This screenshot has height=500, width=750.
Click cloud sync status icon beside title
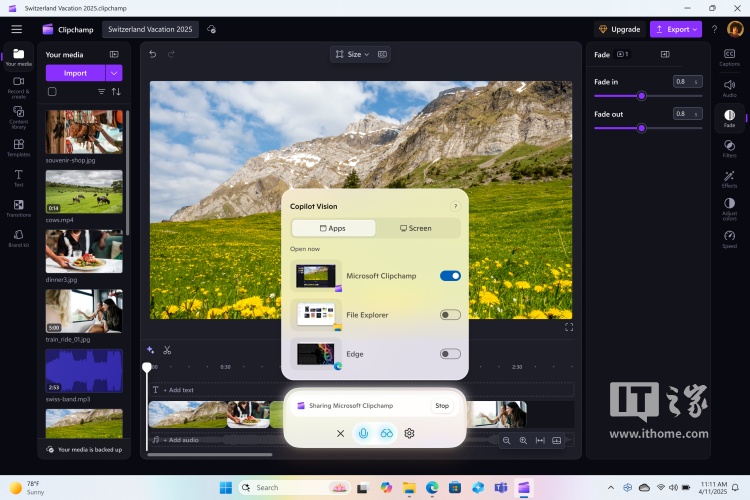(211, 29)
